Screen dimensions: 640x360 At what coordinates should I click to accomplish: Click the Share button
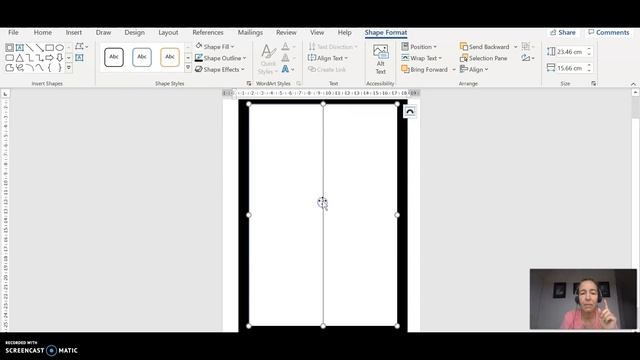(563, 32)
